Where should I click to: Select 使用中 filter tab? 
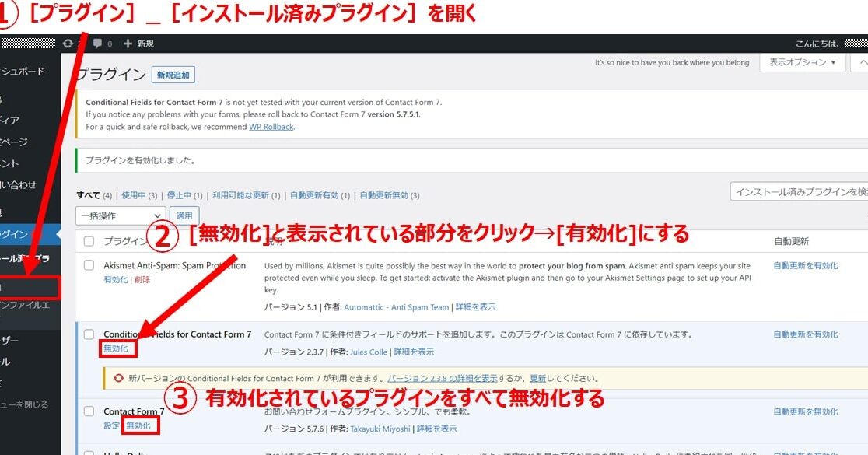click(x=134, y=195)
